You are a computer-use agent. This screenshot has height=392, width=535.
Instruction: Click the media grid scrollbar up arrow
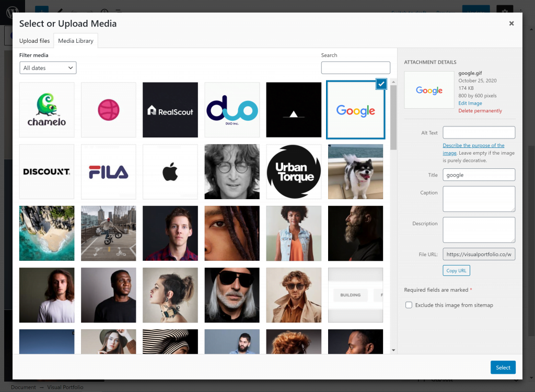coord(393,82)
